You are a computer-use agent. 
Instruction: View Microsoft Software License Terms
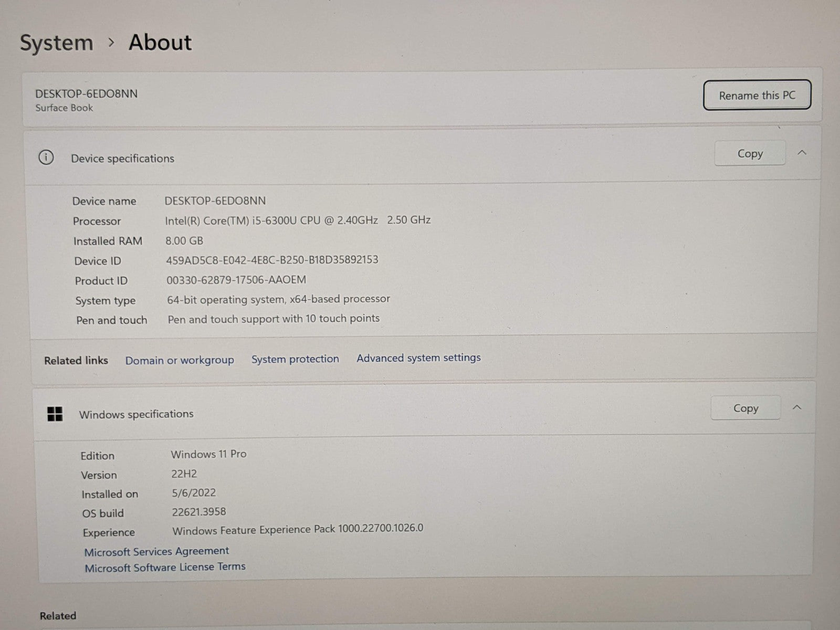coord(165,567)
